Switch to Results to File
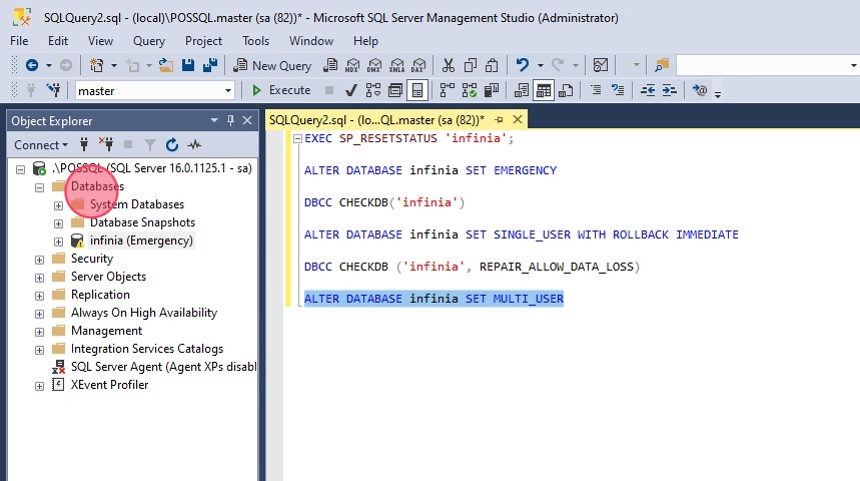 coord(566,90)
